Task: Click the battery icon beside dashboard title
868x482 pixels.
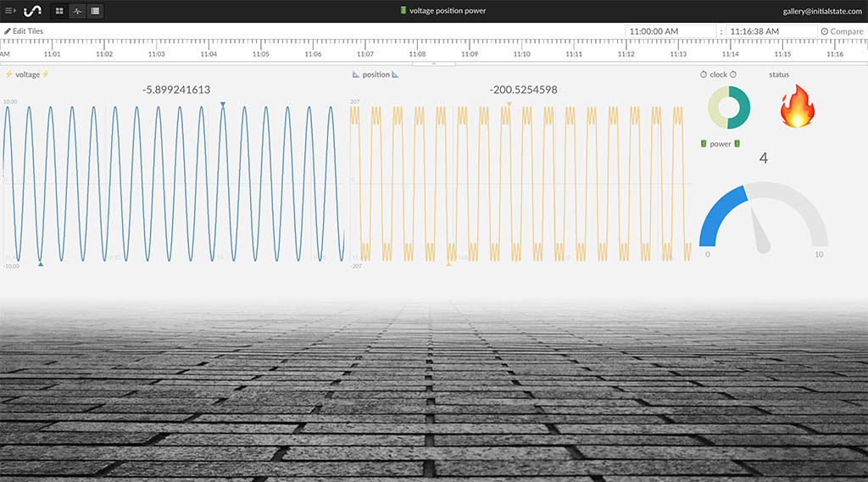Action: (403, 10)
